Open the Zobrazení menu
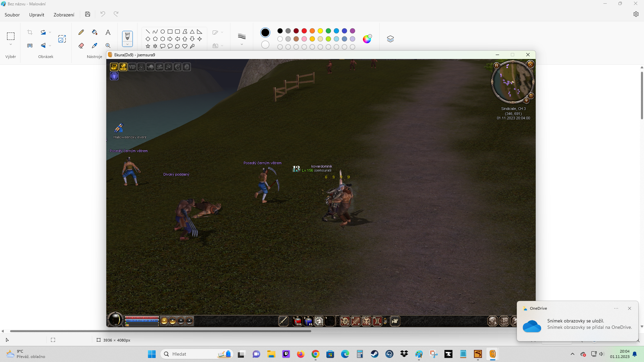Screen dimensions: 644x362 tap(64, 15)
